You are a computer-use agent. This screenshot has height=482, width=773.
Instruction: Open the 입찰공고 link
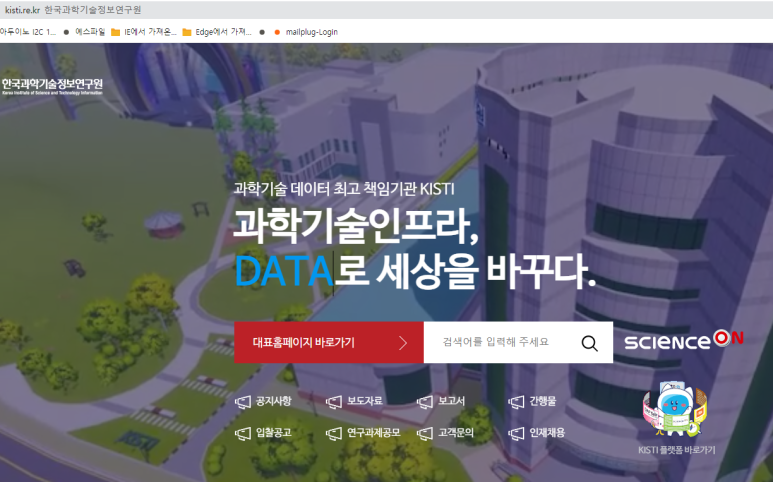pyautogui.click(x=274, y=433)
